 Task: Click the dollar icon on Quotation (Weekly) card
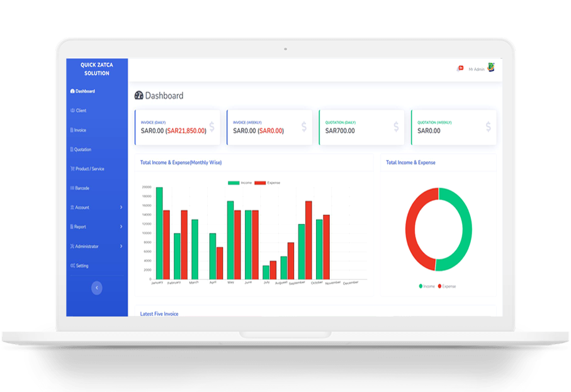tap(488, 127)
